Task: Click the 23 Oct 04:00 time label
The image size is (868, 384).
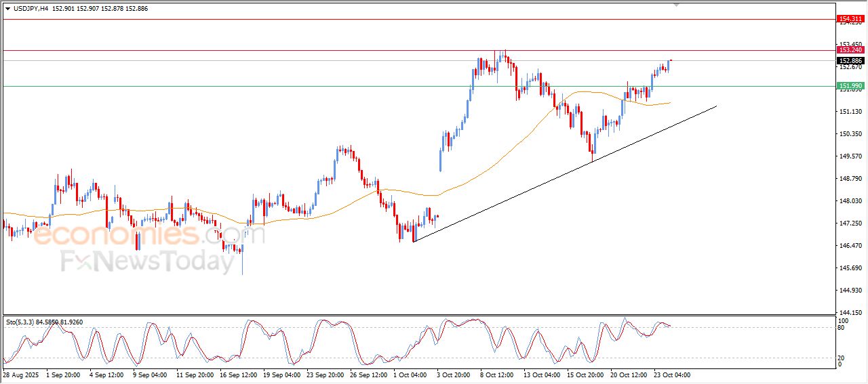Action: pos(671,375)
